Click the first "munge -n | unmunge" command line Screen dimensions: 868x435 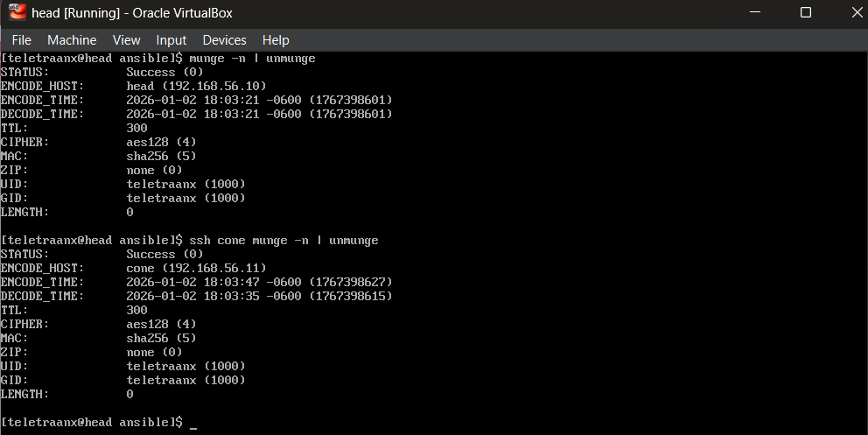pyautogui.click(x=252, y=59)
